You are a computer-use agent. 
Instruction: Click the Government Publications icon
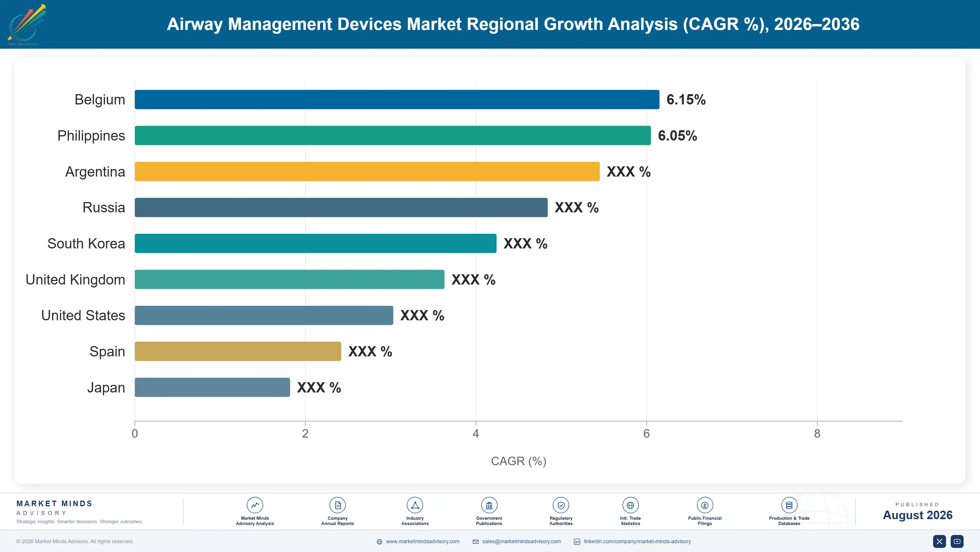point(489,505)
